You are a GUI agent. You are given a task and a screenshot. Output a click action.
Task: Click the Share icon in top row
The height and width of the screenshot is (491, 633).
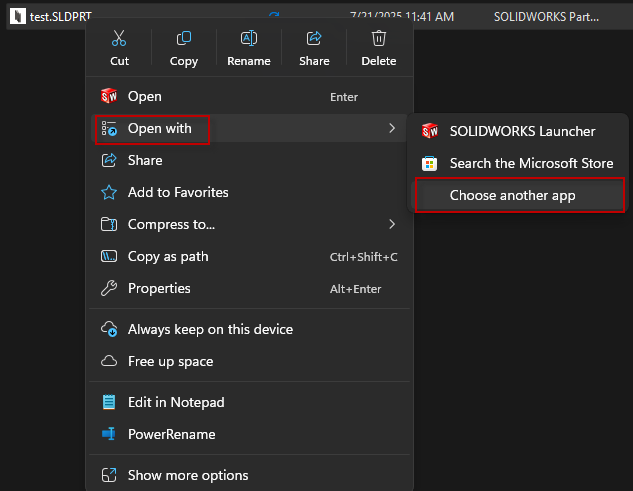314,40
